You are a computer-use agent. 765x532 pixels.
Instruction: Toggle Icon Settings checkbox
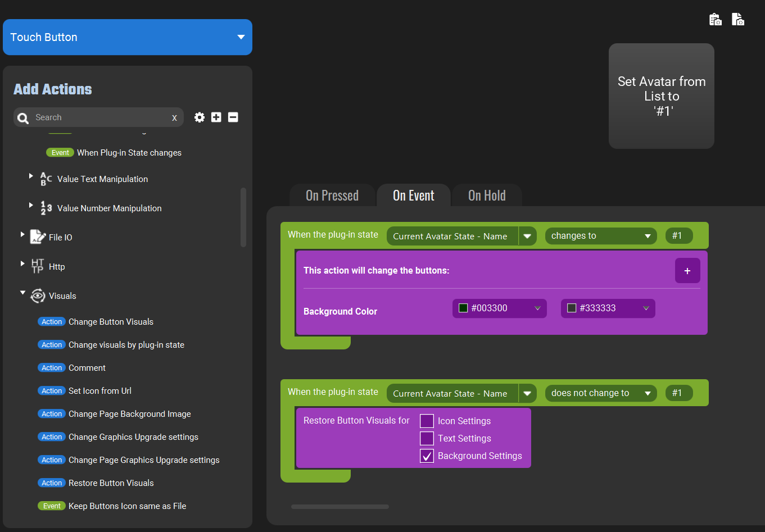pos(427,421)
